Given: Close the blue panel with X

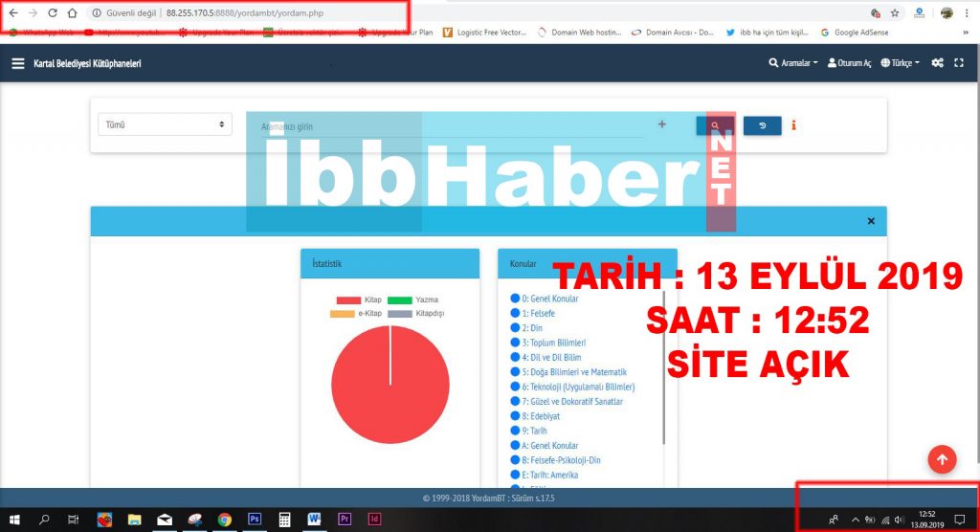Looking at the screenshot, I should click(x=871, y=221).
